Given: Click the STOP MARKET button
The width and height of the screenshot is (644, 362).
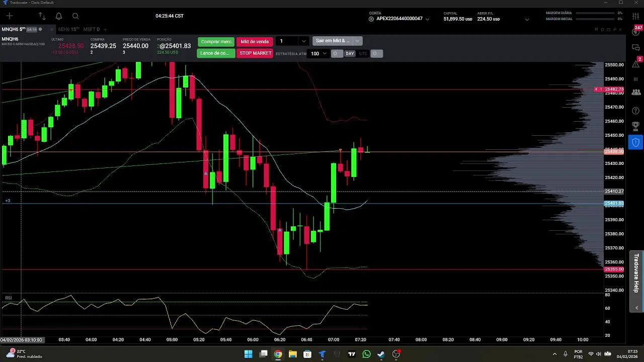Looking at the screenshot, I should click(255, 53).
